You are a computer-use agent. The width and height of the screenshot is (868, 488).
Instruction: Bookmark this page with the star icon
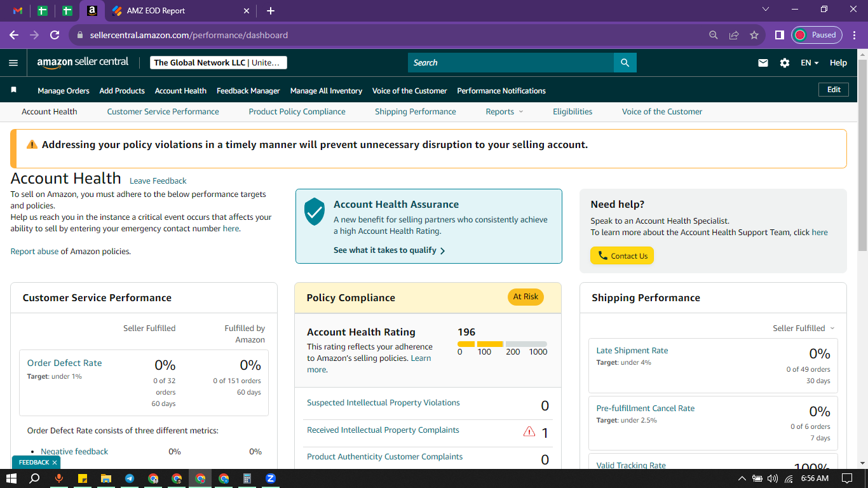click(754, 35)
